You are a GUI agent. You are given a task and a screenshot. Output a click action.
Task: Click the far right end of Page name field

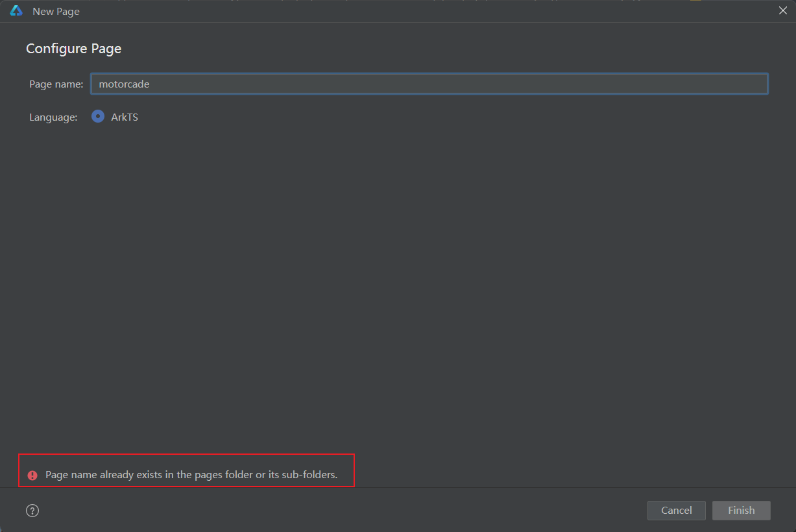point(759,84)
